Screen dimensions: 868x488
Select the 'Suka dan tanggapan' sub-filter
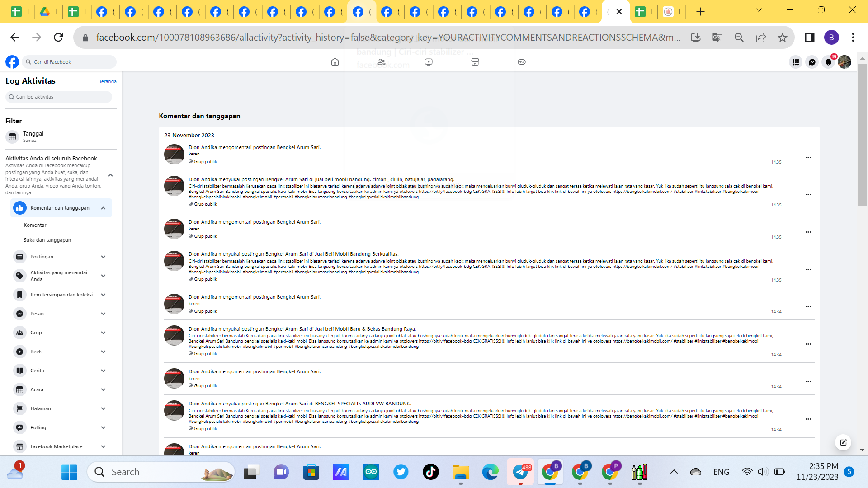click(47, 240)
